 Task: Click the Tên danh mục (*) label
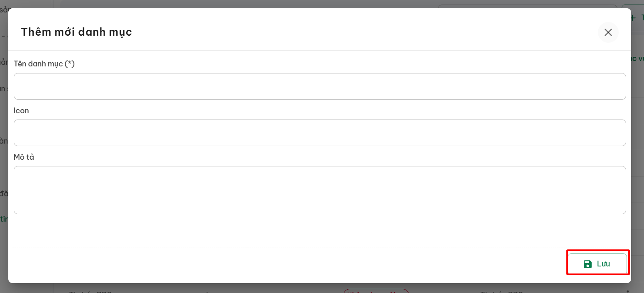click(x=44, y=64)
